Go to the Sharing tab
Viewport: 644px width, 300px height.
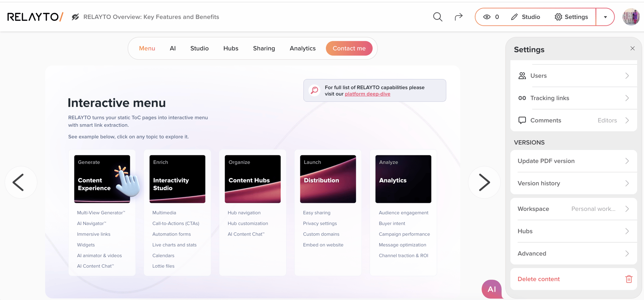point(264,48)
